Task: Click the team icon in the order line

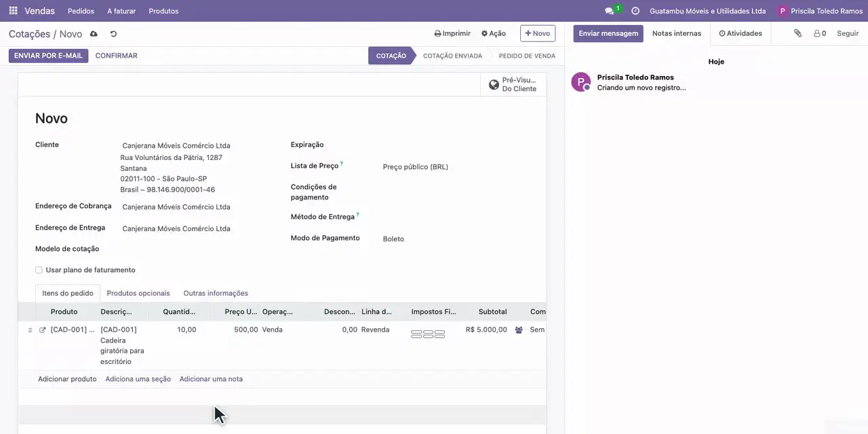Action: [x=519, y=330]
